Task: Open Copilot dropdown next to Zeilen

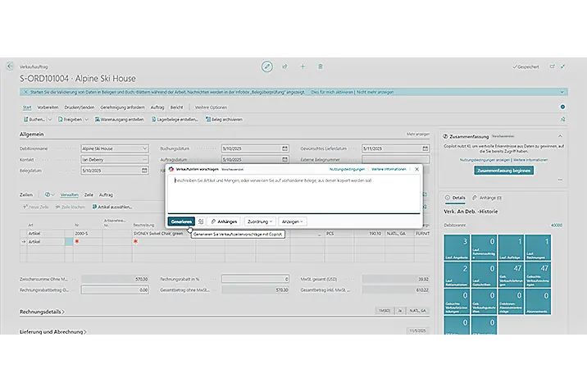Action: coord(49,194)
